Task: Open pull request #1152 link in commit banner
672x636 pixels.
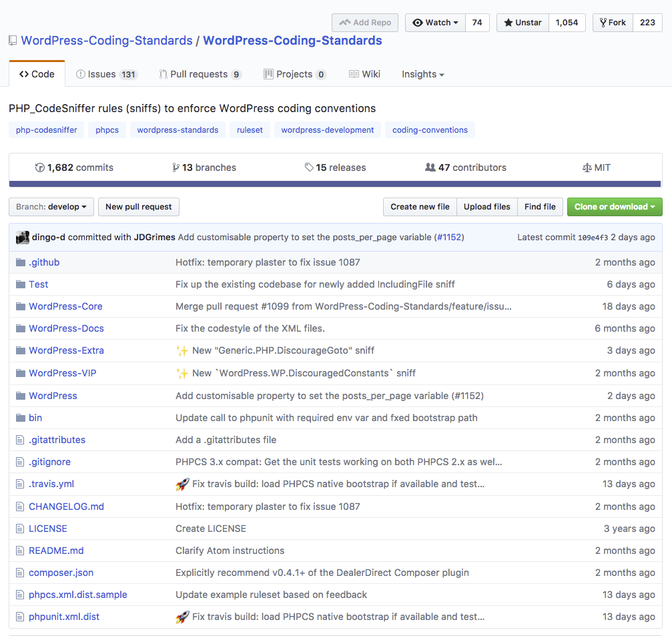Action: 449,238
